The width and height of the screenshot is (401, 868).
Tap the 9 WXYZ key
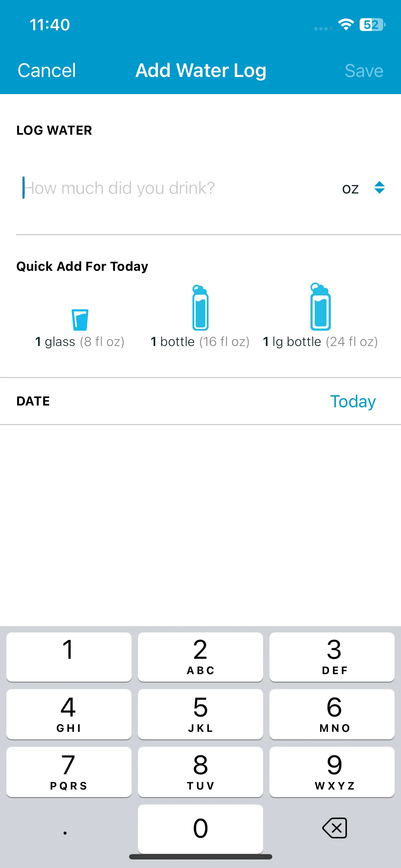pyautogui.click(x=332, y=771)
